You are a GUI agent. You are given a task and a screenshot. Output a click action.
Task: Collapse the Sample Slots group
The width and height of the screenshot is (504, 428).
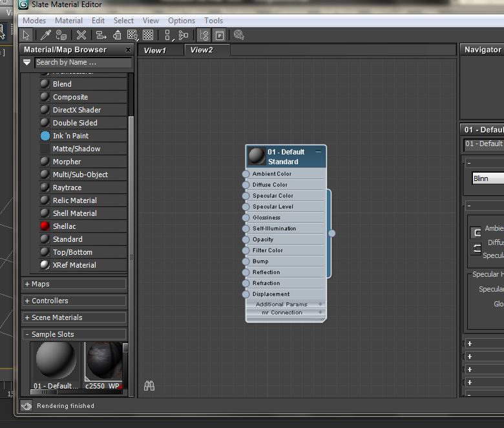74,334
